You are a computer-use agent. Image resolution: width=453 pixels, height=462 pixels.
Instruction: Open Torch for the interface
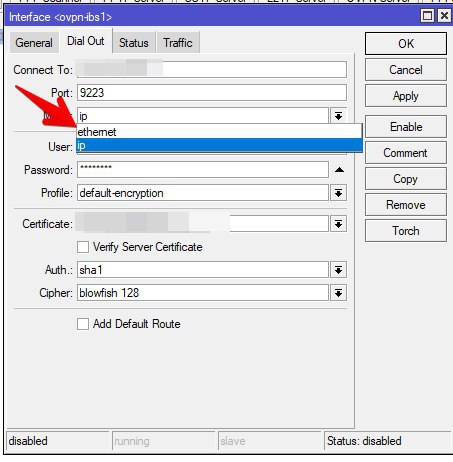click(x=406, y=231)
